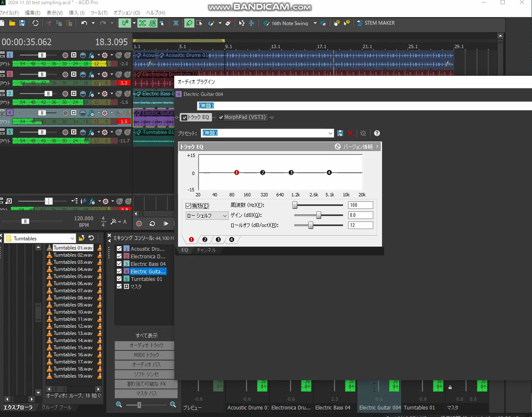Click the ゲイン (dB) gain slider
The width and height of the screenshot is (532, 417).
tap(318, 215)
